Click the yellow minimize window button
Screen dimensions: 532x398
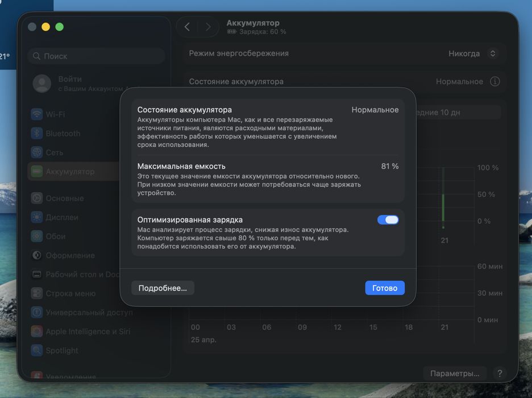46,27
